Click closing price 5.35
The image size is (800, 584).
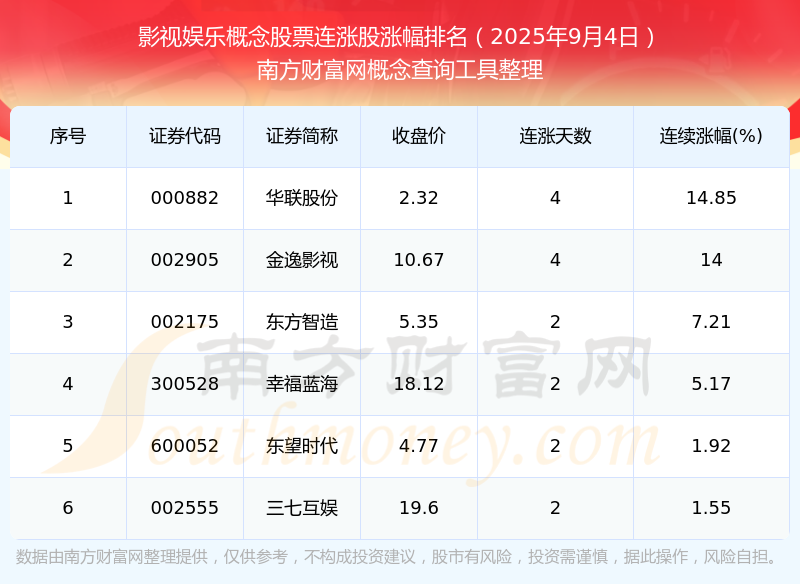coord(419,322)
